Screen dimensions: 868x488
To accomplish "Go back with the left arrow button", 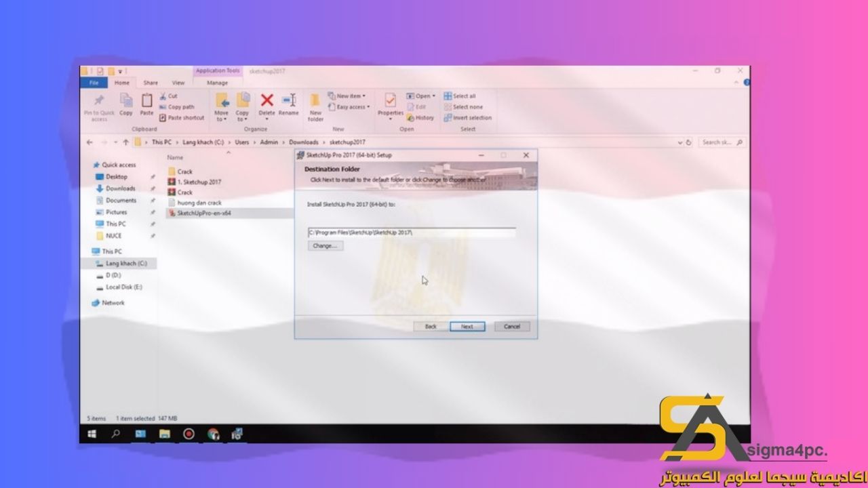I will coord(90,142).
